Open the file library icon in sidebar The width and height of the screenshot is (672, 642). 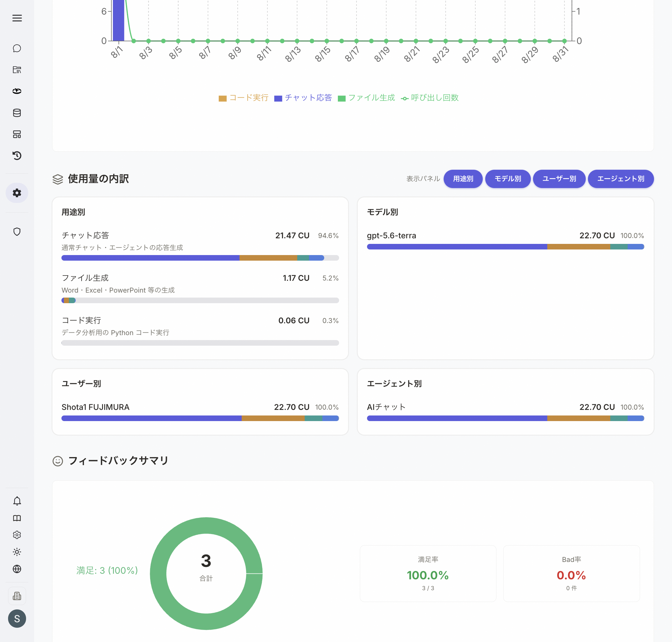[17, 70]
